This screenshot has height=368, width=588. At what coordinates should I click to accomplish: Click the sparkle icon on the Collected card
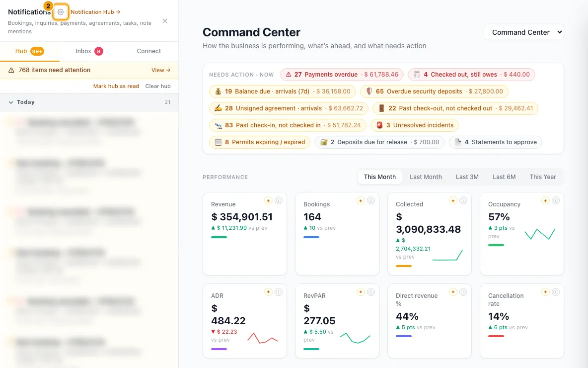(453, 200)
